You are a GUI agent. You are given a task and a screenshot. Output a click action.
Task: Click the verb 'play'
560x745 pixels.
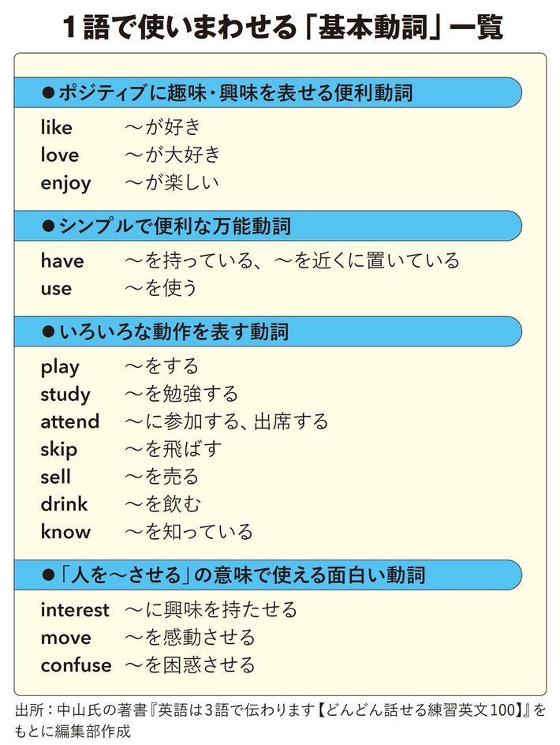point(60,367)
